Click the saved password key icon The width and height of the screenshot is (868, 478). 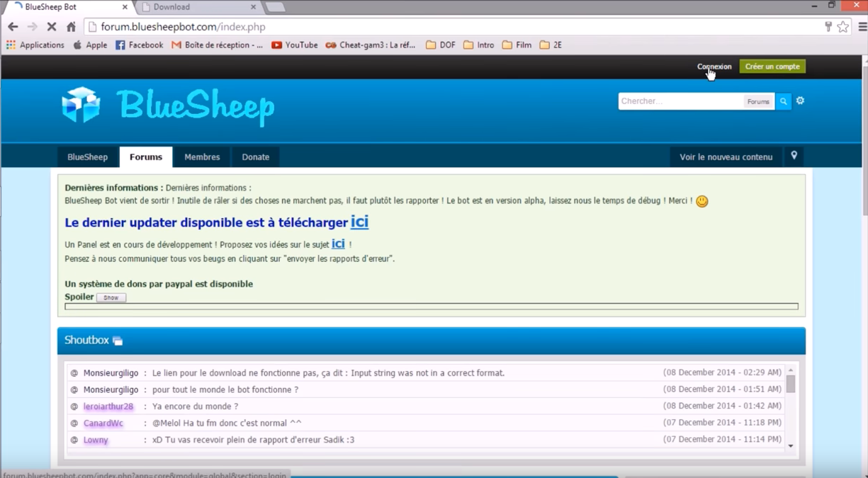828,27
